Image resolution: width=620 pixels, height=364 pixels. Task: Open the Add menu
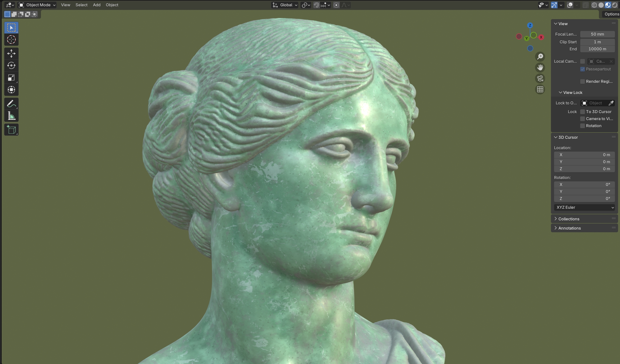(97, 5)
